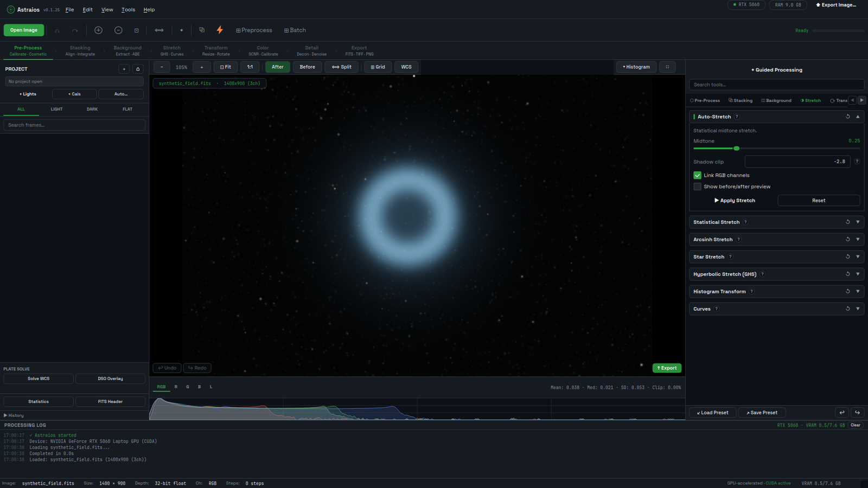
Task: Toggle the Split view mode
Action: pyautogui.click(x=342, y=67)
